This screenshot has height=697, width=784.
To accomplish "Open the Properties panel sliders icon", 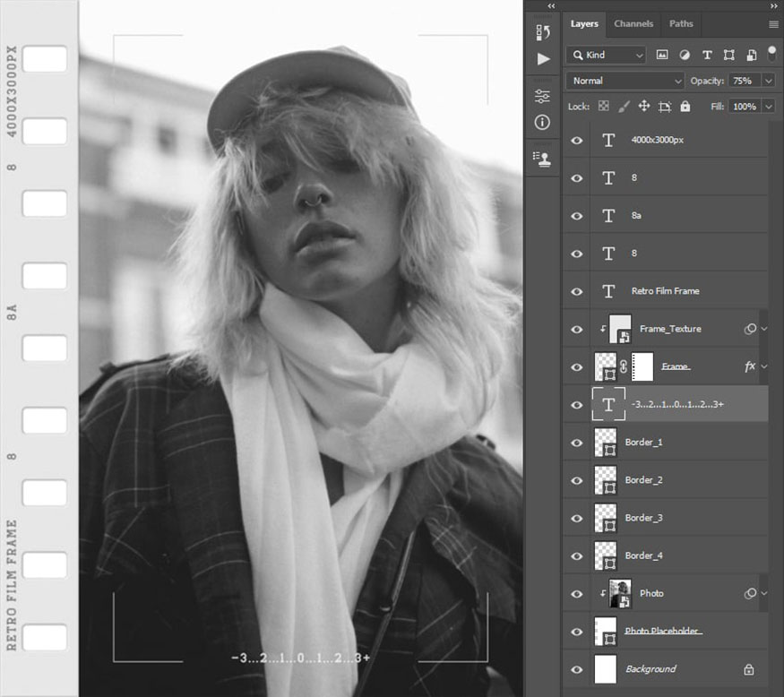I will tap(542, 96).
